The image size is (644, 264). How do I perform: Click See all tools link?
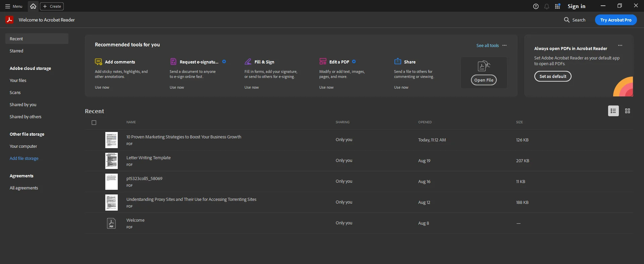(487, 45)
